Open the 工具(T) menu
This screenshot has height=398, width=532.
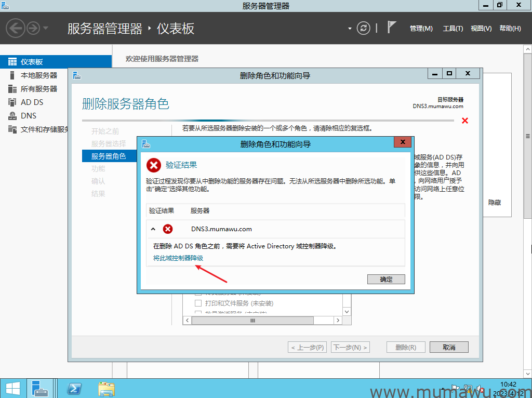pos(453,29)
